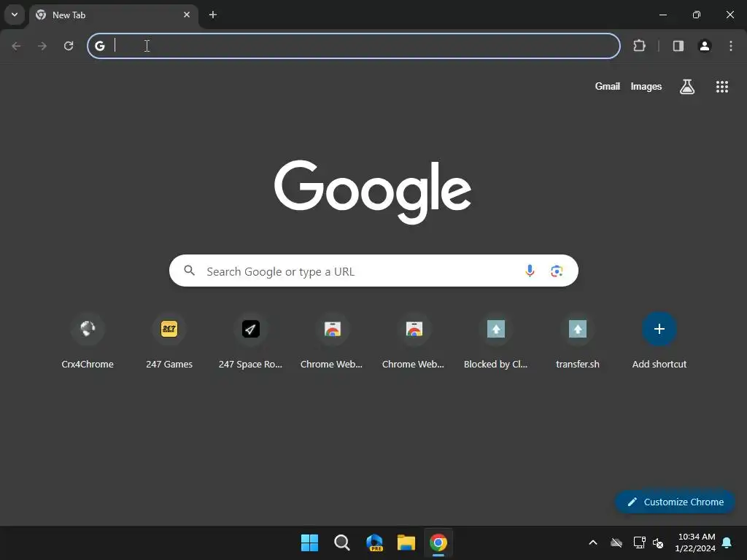Click the Chrome taskbar icon
This screenshot has height=560, width=747.
point(438,542)
